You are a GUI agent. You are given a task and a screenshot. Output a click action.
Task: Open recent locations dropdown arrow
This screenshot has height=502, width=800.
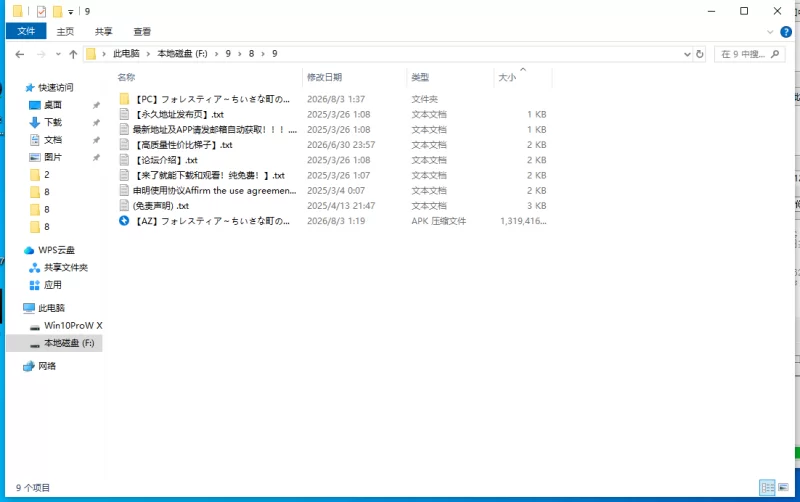(x=58, y=54)
